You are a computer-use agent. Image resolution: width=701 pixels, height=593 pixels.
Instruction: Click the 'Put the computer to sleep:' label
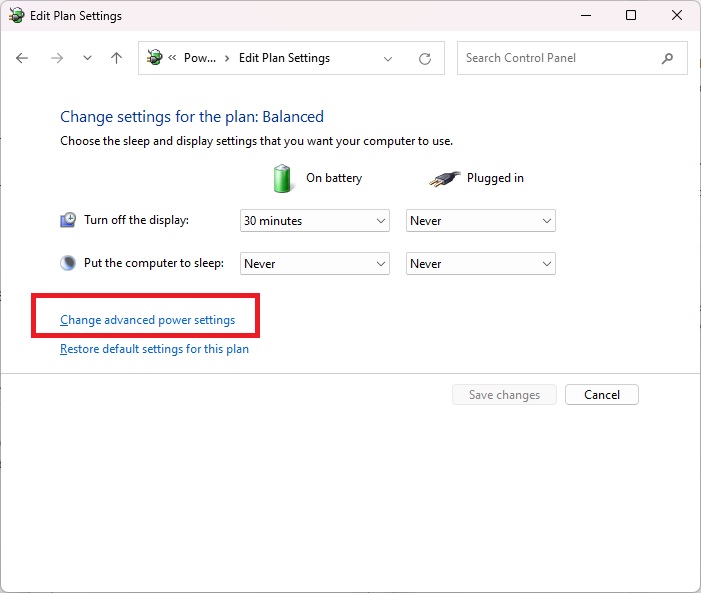[154, 263]
